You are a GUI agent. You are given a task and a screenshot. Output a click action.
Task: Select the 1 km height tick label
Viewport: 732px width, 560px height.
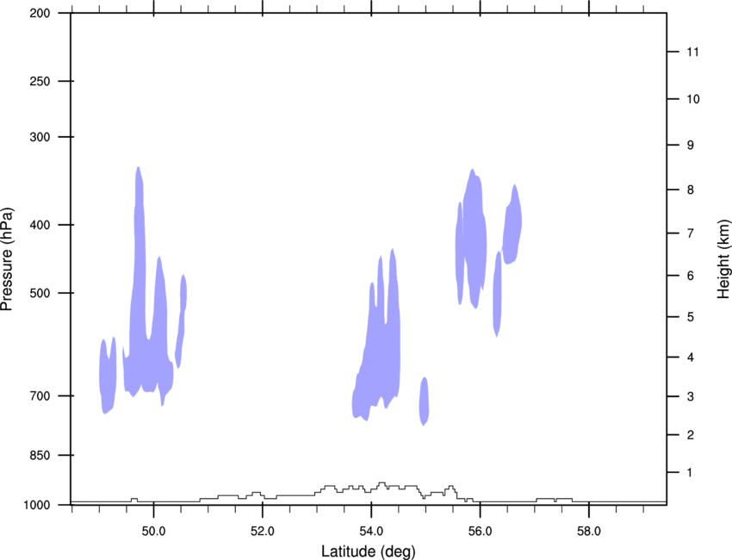(x=691, y=472)
